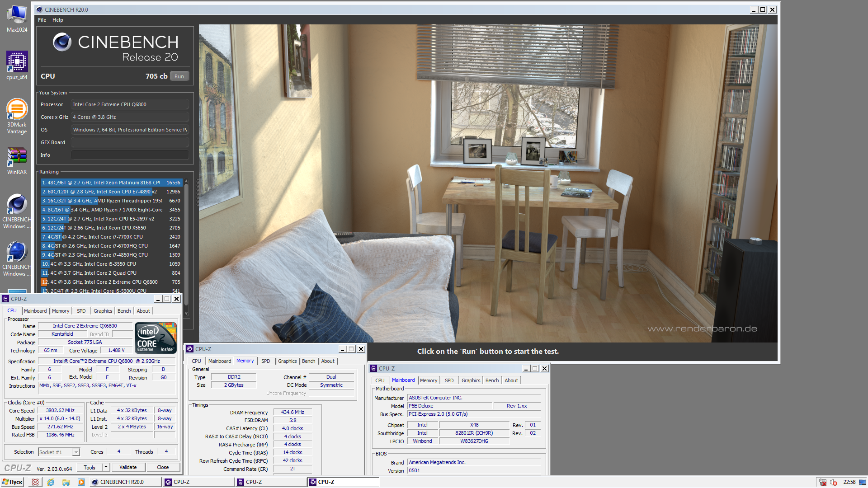Image resolution: width=868 pixels, height=488 pixels.
Task: Select About tab in the CPU-Z CPU window
Action: 143,311
